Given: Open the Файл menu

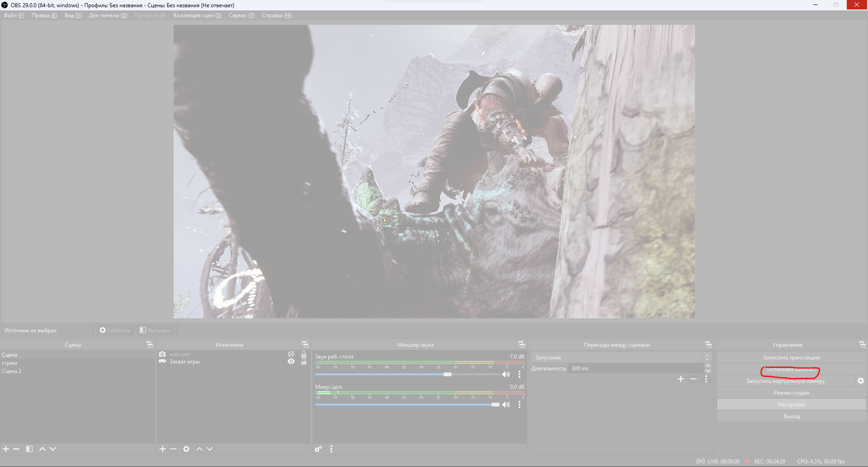Looking at the screenshot, I should [14, 15].
